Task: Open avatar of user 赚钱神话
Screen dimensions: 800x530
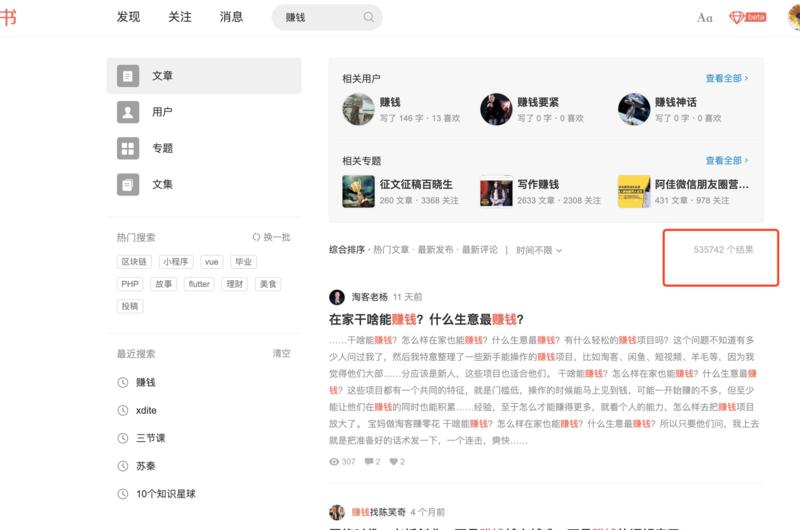Action: (634, 109)
